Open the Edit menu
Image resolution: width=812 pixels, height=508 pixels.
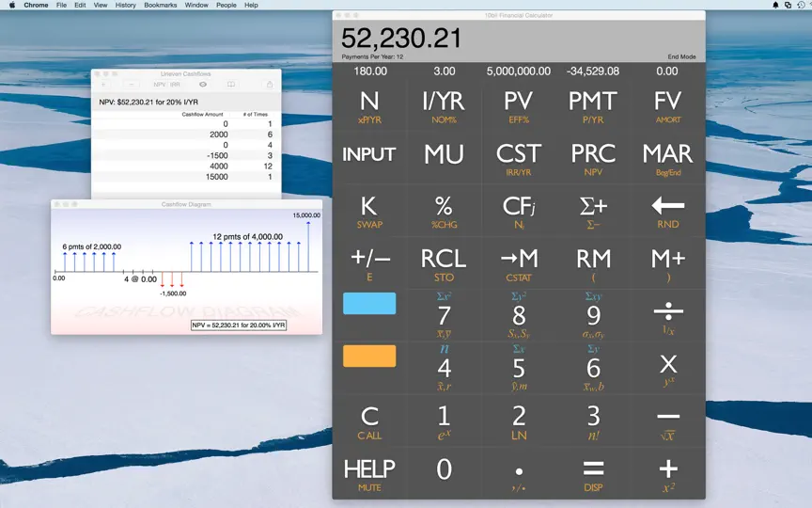(80, 5)
